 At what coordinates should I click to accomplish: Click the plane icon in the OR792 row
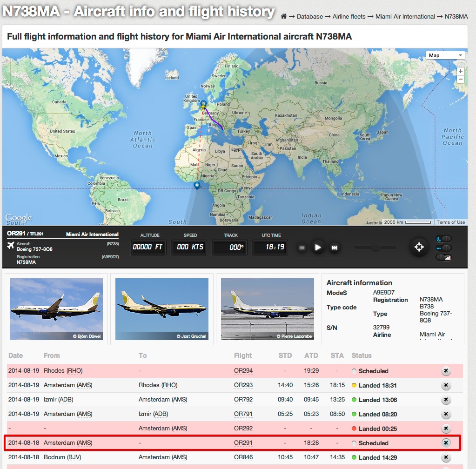[x=446, y=400]
